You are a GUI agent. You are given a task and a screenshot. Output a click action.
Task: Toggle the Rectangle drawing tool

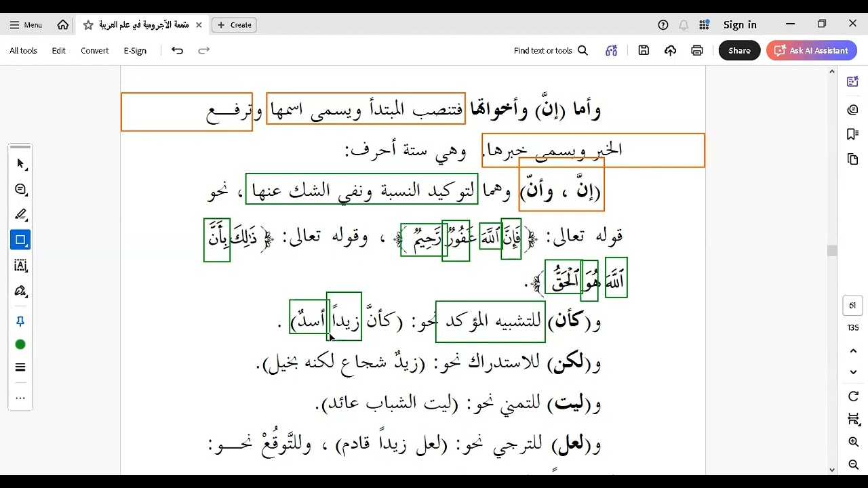(x=20, y=240)
